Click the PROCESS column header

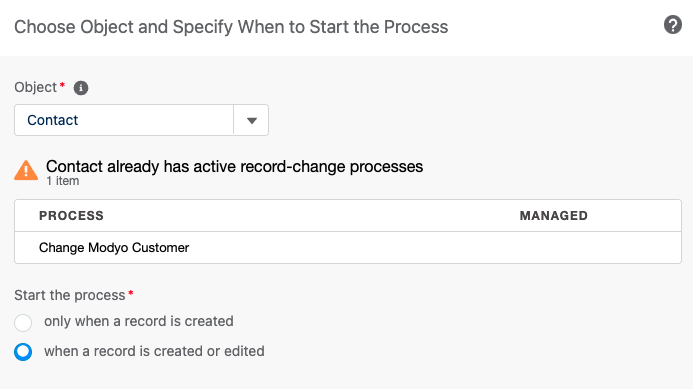(71, 216)
